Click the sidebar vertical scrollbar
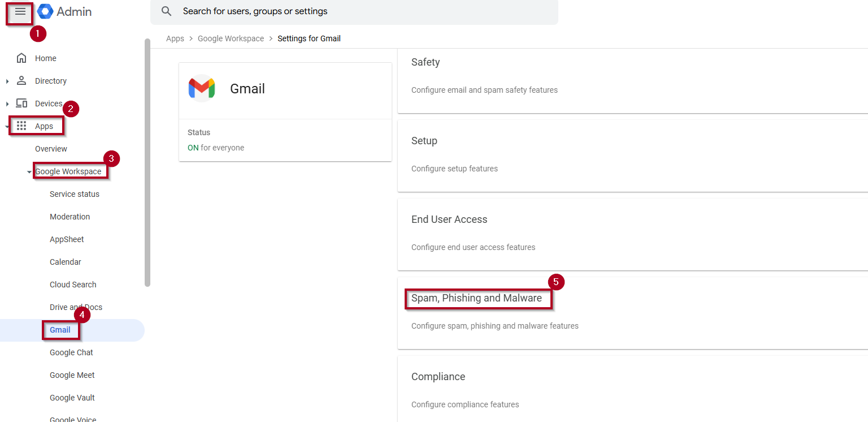This screenshot has width=868, height=422. point(147,162)
